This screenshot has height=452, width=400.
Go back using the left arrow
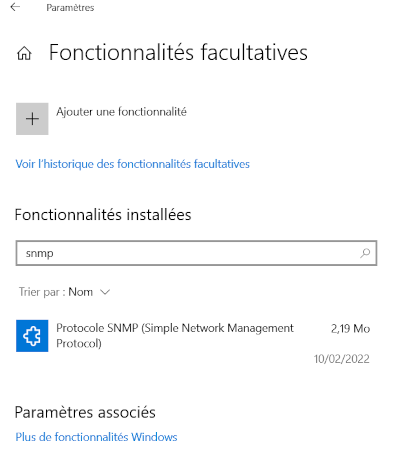[15, 7]
